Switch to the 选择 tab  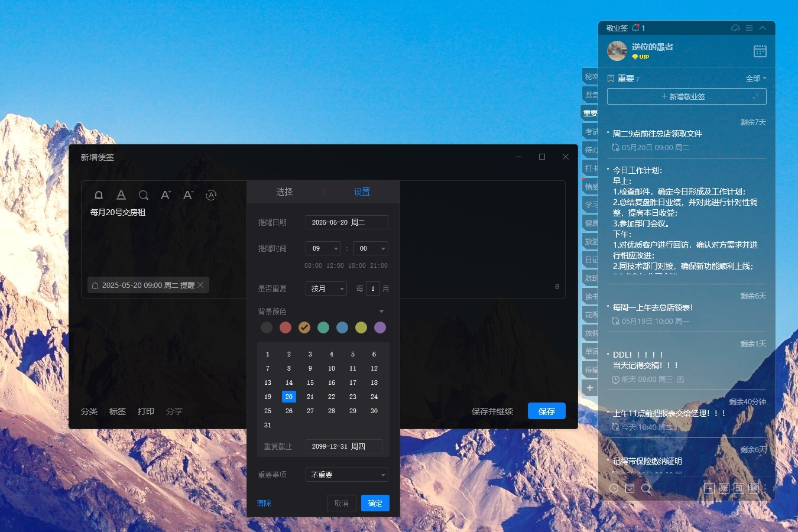(284, 192)
